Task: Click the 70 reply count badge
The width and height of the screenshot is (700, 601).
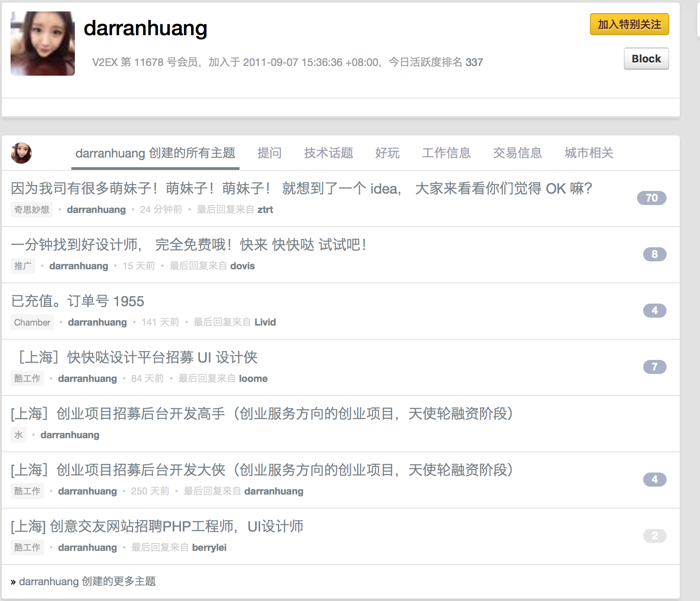Action: click(x=651, y=198)
